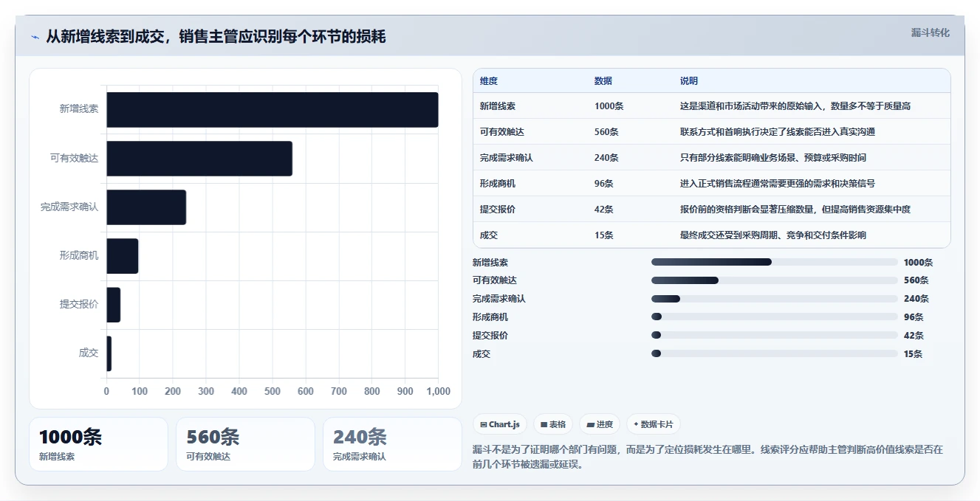Click the 形成商机 bar in the chart
Image resolution: width=980 pixels, height=501 pixels.
click(123, 256)
